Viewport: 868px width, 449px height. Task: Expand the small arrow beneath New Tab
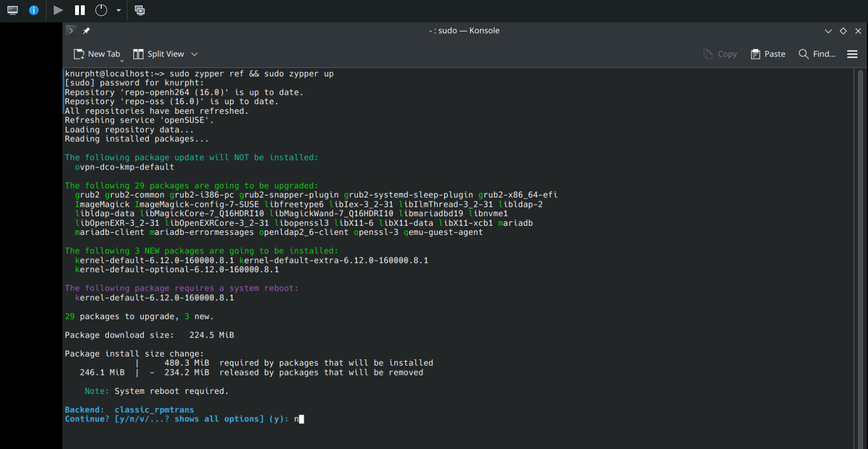pos(122,61)
